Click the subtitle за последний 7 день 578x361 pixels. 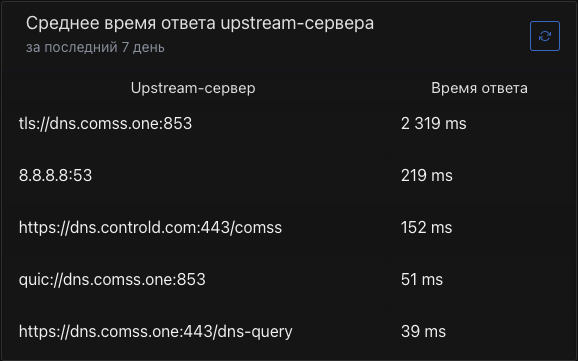(x=95, y=47)
